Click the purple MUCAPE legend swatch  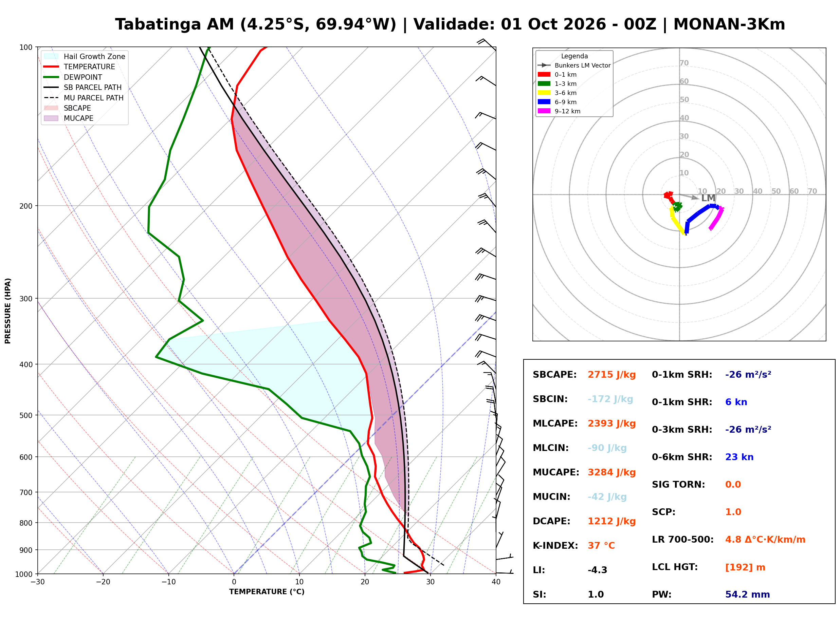[x=51, y=118]
